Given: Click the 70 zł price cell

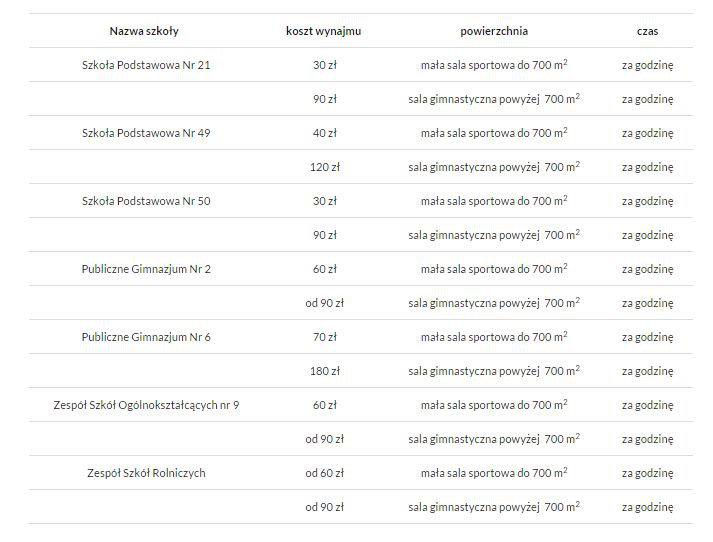Looking at the screenshot, I should coord(325,337).
